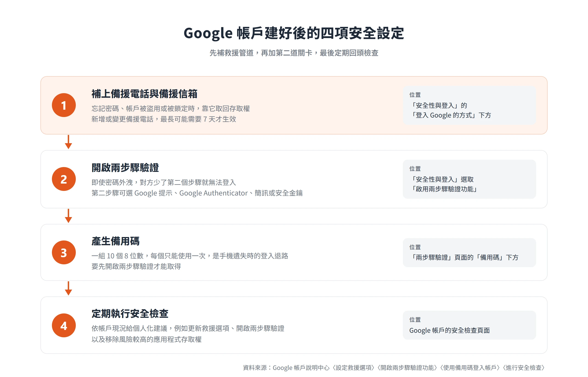Click the line starting "一組 10 個 8 位數"
The width and height of the screenshot is (588, 377).
(190, 256)
